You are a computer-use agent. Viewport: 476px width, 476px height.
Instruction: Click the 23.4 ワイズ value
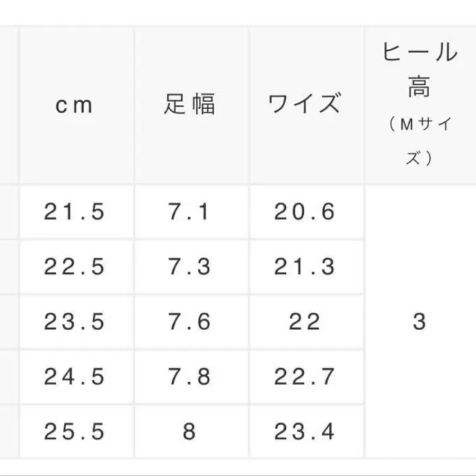click(x=305, y=432)
